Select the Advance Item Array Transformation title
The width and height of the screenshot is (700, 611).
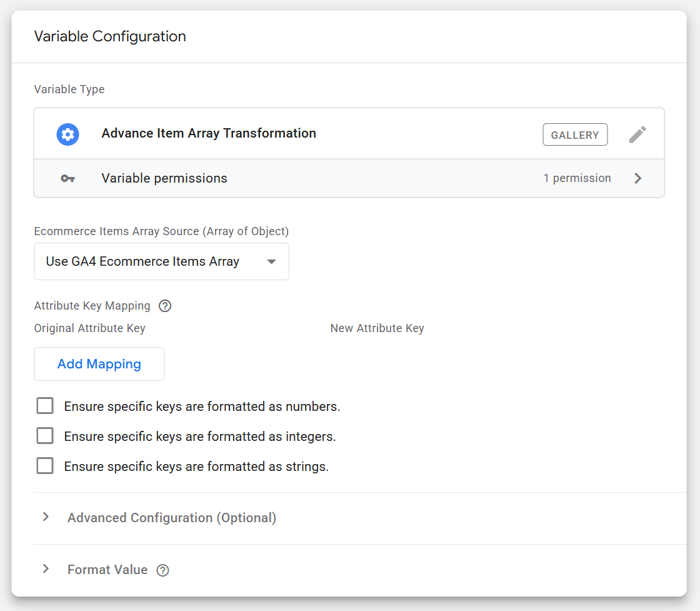(209, 133)
